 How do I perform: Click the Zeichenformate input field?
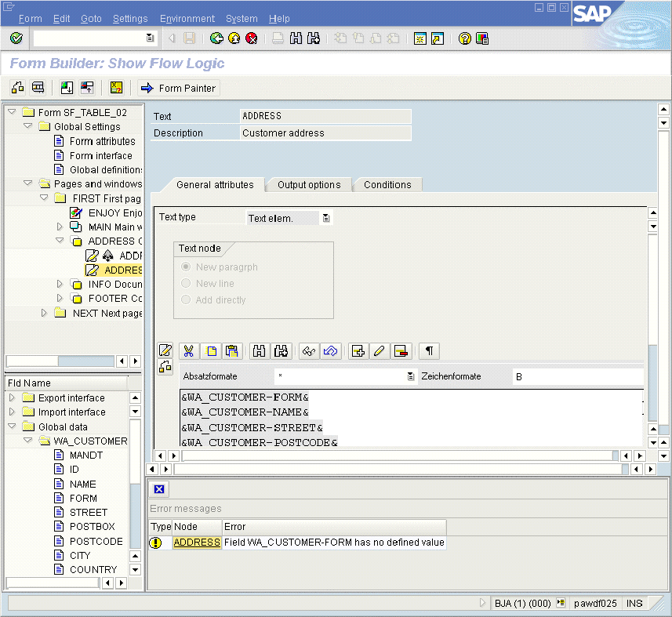tap(576, 377)
